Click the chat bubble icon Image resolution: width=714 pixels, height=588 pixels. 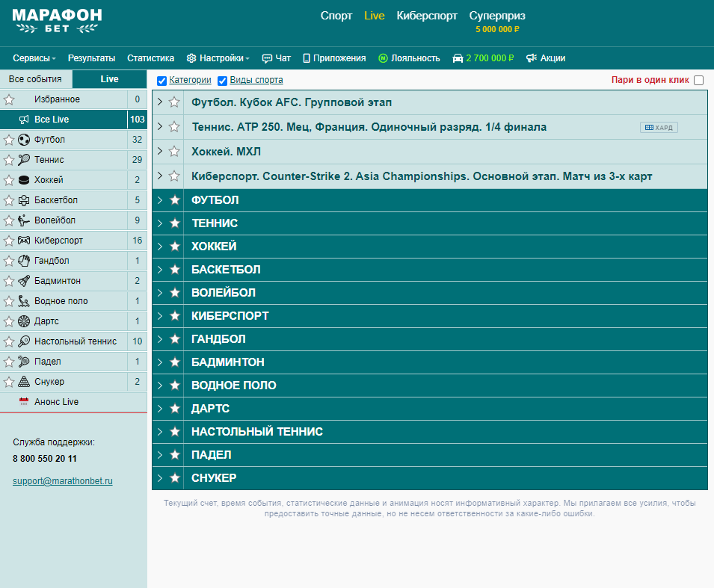[x=267, y=58]
